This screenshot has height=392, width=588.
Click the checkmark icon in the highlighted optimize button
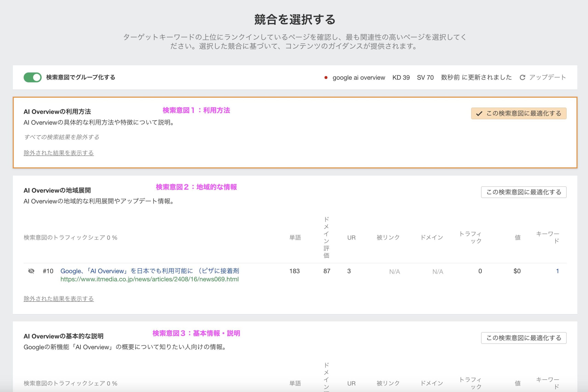[479, 114]
